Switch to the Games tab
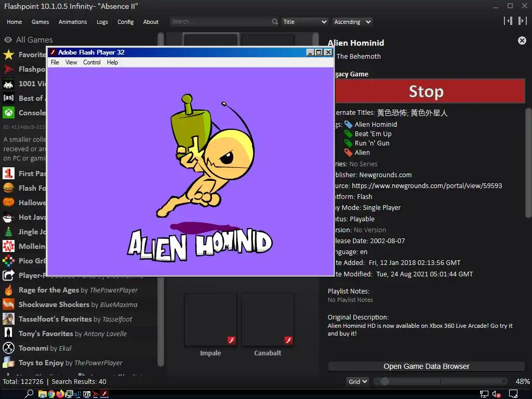This screenshot has height=399, width=532. [40, 22]
